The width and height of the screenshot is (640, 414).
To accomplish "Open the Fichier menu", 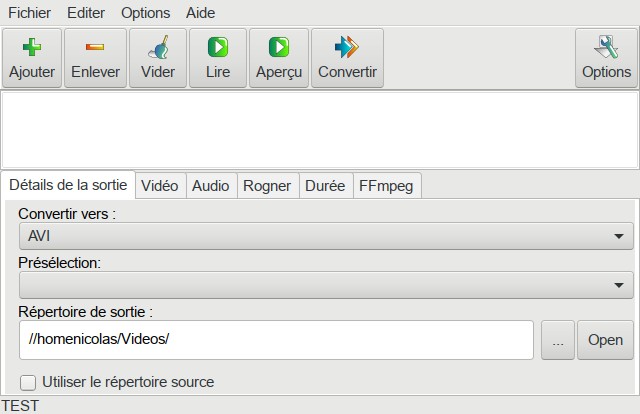I will pos(29,13).
